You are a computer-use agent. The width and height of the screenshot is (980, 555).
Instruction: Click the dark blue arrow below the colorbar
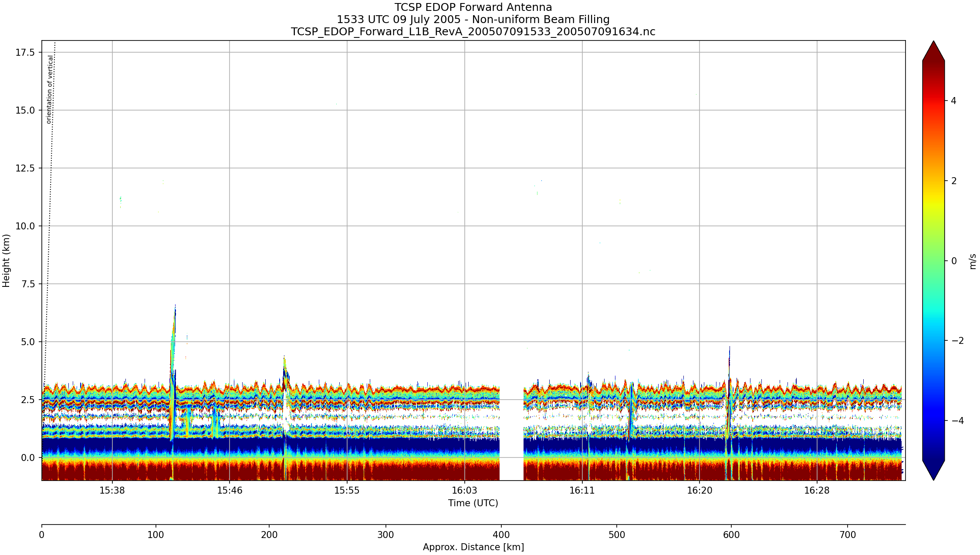pos(933,470)
